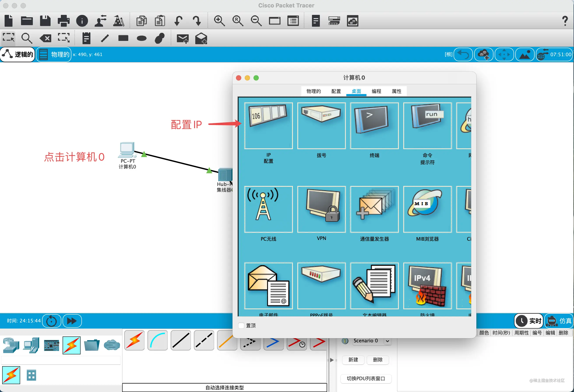574x392 pixels.
Task: Click the Paste clipboard icon
Action: (160, 21)
